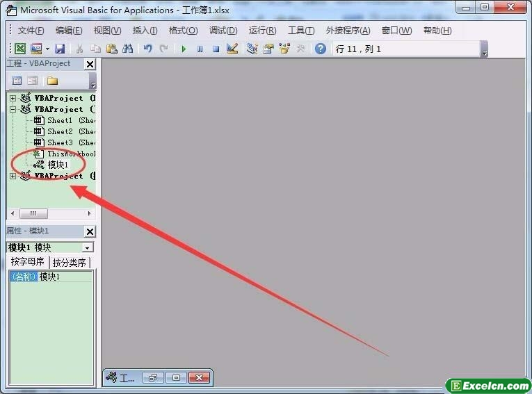
Task: Open the 窗口(W) menu
Action: pyautogui.click(x=396, y=31)
